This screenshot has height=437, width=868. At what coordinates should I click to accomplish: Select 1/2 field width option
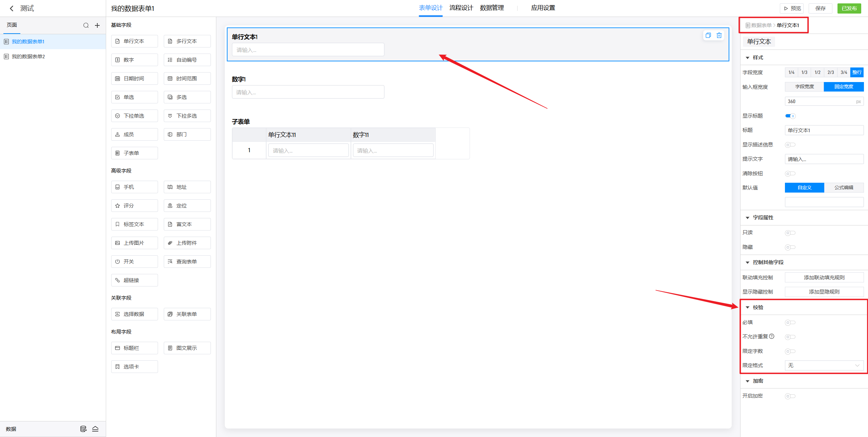(817, 72)
